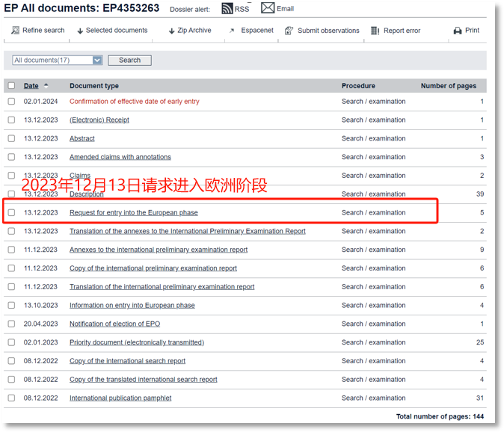Image resolution: width=504 pixels, height=432 pixels.
Task: Click the Email envelope icon
Action: coord(268,8)
